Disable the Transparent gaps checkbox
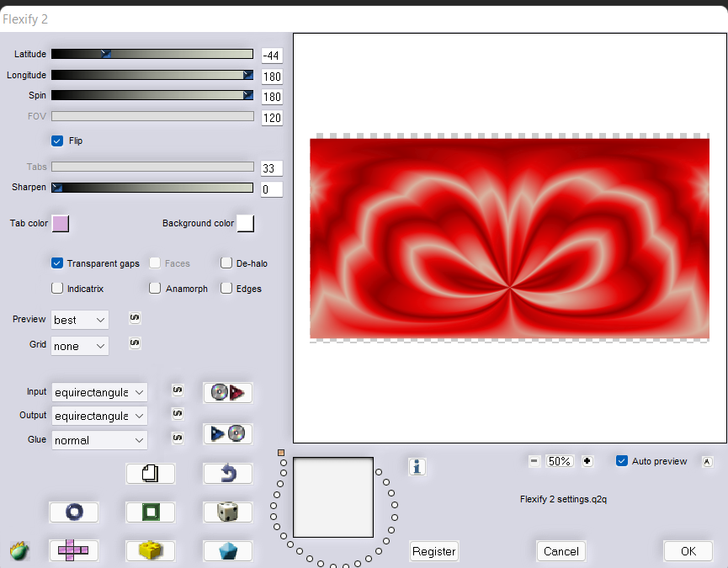 click(x=58, y=263)
